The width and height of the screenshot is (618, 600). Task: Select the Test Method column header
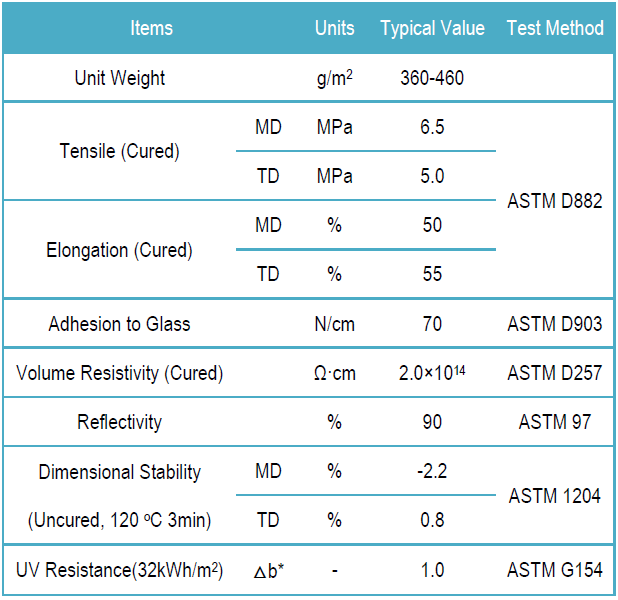coord(555,28)
